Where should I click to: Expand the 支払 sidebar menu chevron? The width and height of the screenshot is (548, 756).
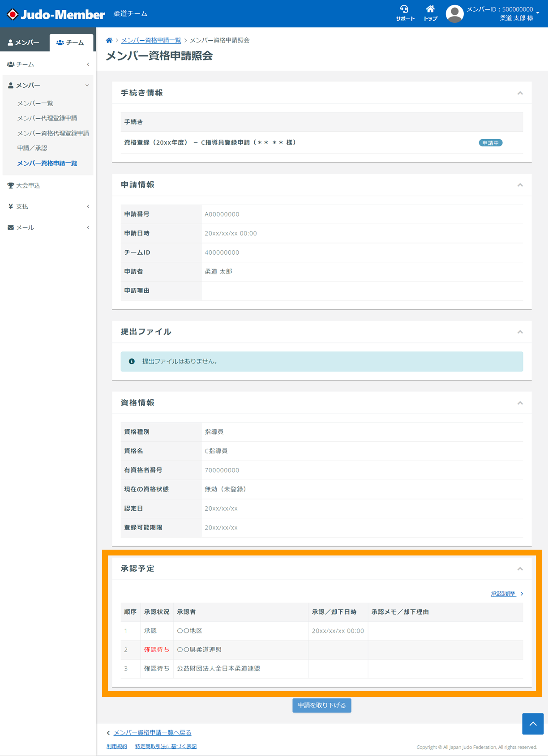click(x=88, y=206)
